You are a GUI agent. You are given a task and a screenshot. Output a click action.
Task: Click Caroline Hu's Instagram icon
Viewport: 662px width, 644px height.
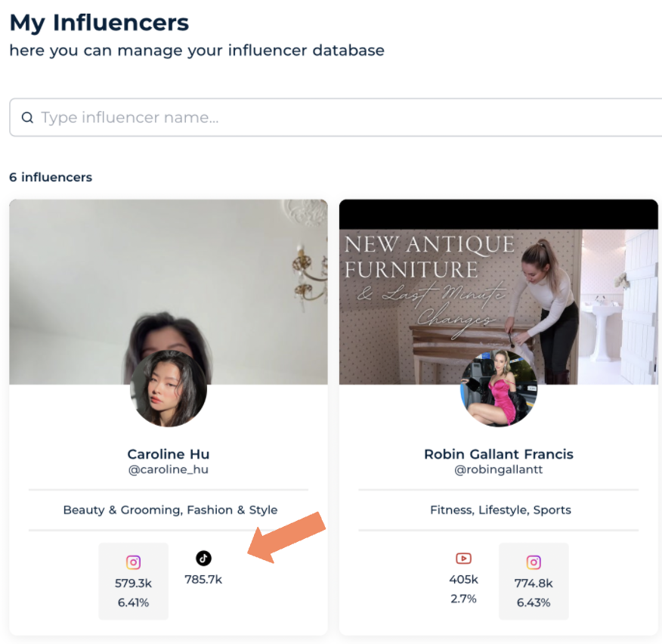point(133,562)
